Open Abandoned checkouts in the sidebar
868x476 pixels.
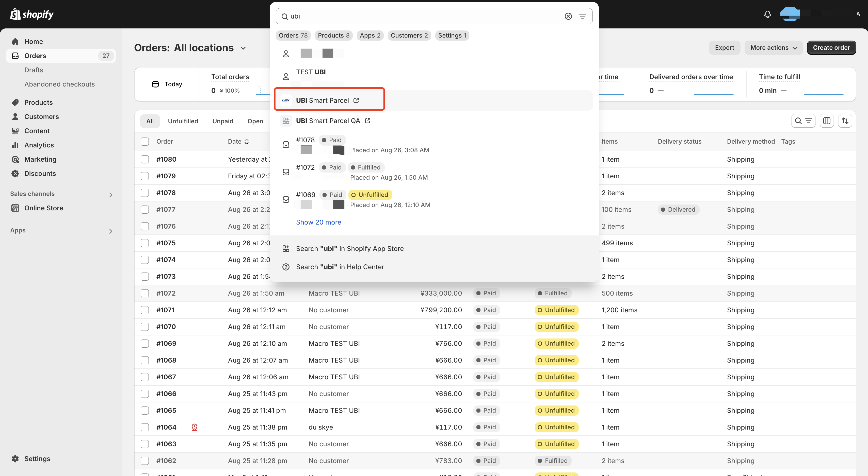59,84
